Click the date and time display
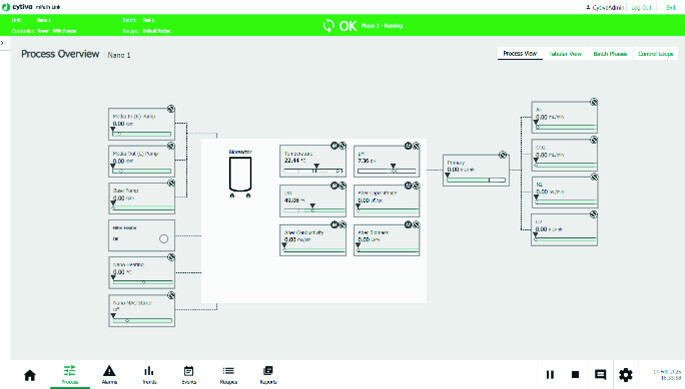Viewport: 685px width, 389px height. pyautogui.click(x=667, y=375)
